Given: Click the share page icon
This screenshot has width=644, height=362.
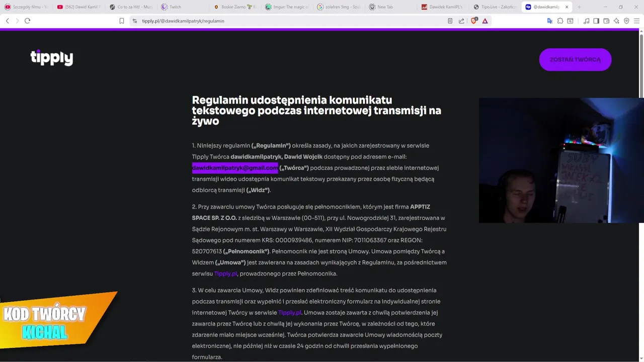Looking at the screenshot, I should [462, 21].
